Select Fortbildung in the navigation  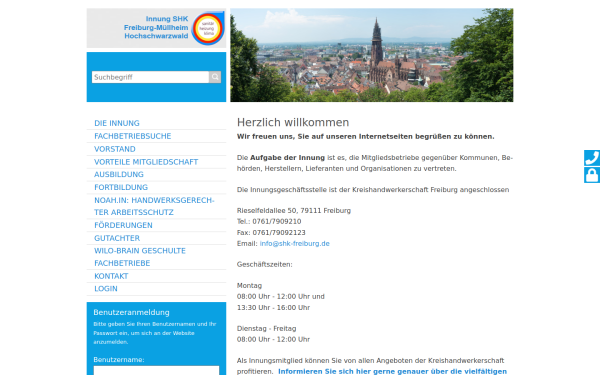point(121,187)
